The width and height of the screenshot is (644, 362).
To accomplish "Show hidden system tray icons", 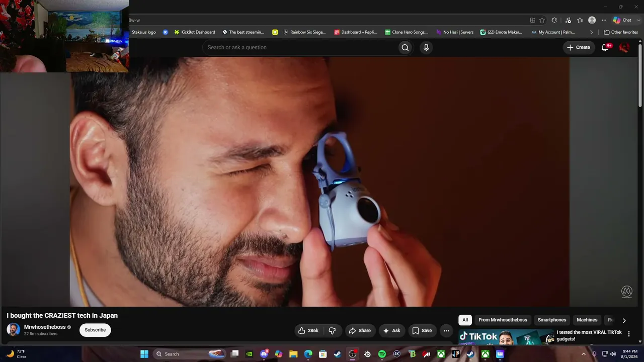I will click(584, 354).
